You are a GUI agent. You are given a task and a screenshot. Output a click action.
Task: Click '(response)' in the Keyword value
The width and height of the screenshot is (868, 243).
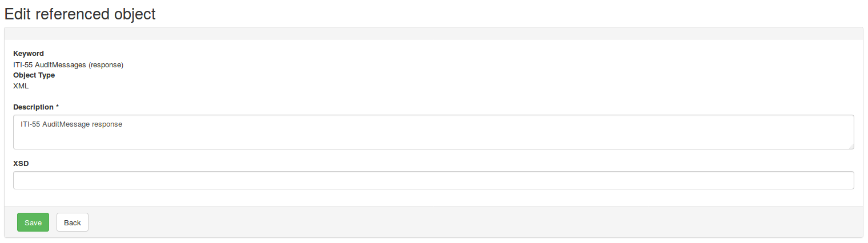point(106,64)
